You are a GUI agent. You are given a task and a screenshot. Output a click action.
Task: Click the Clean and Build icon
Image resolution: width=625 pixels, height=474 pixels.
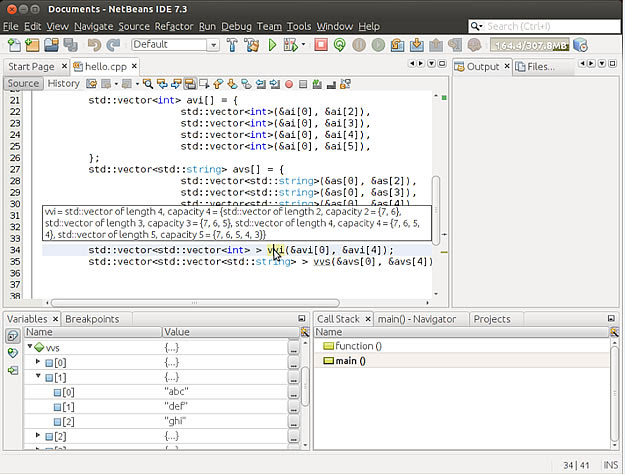click(252, 45)
